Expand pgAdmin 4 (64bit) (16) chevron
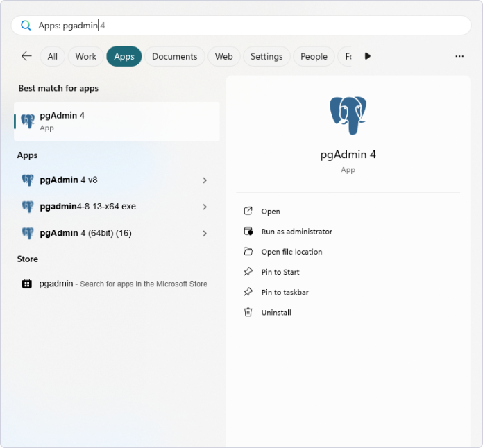 [x=205, y=234]
